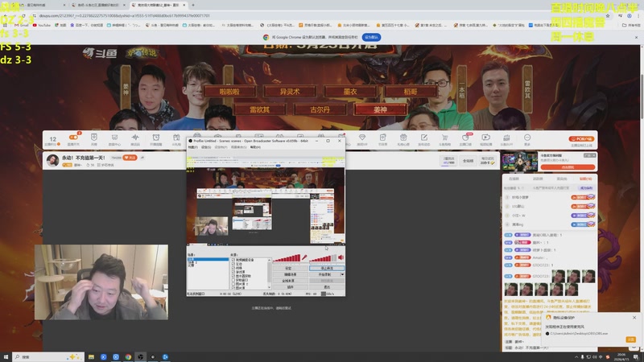644x362 pixels.
Task: Click the OBS 设定 settings button
Action: click(x=290, y=268)
